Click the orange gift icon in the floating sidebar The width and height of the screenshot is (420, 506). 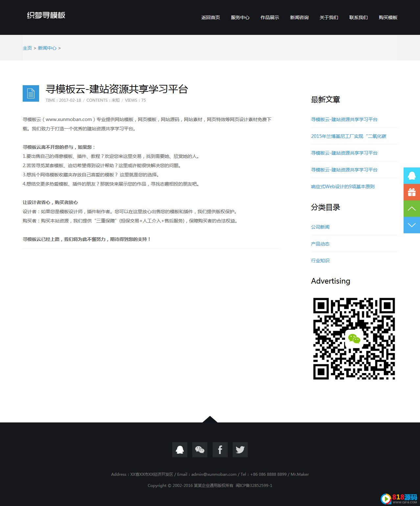[x=412, y=192]
